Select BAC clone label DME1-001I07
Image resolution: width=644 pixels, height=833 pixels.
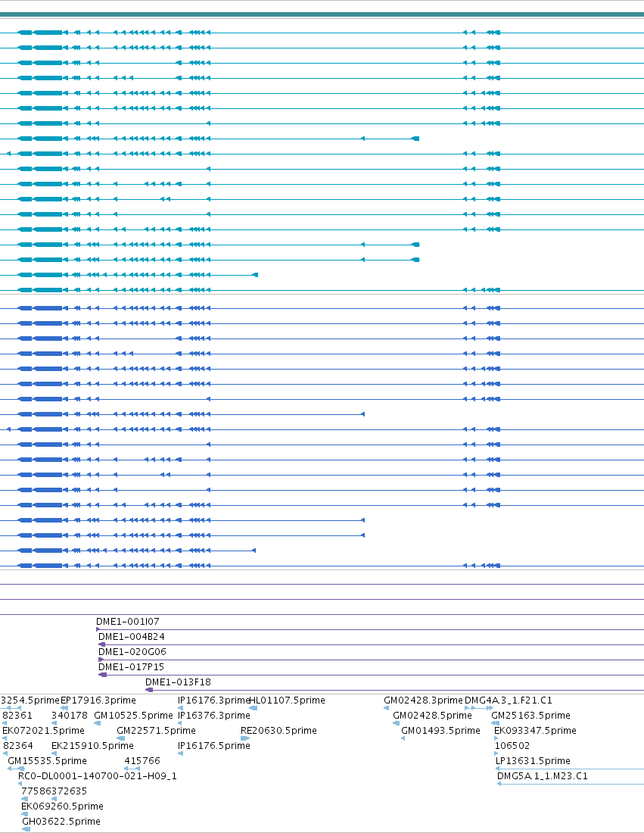pos(127,621)
